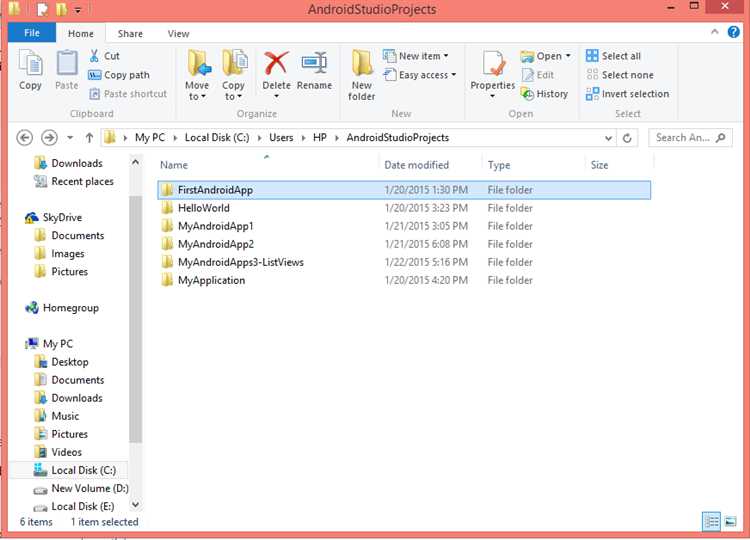Open SkyDrive in the navigation pane

point(54,218)
